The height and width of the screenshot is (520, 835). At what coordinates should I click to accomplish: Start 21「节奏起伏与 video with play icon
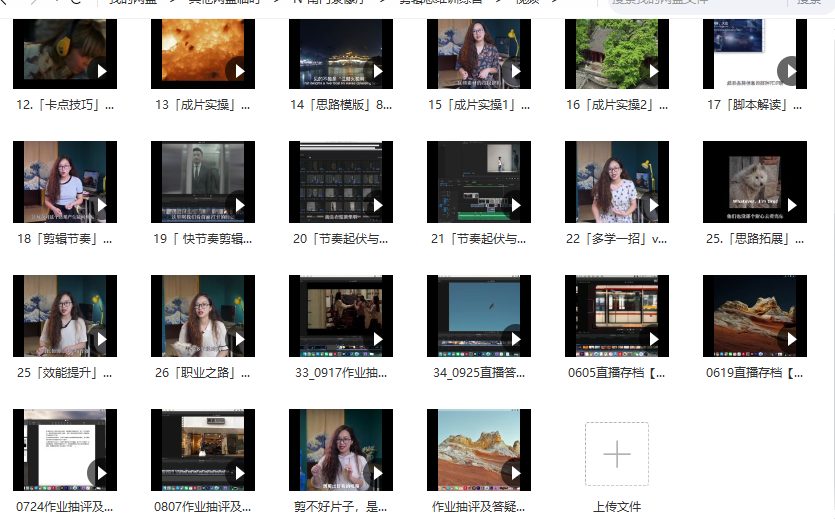(x=515, y=205)
